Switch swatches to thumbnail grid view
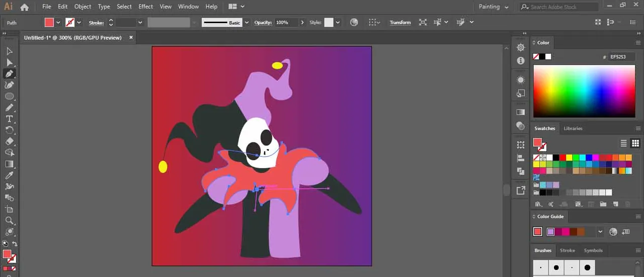The width and height of the screenshot is (644, 277). tap(635, 143)
